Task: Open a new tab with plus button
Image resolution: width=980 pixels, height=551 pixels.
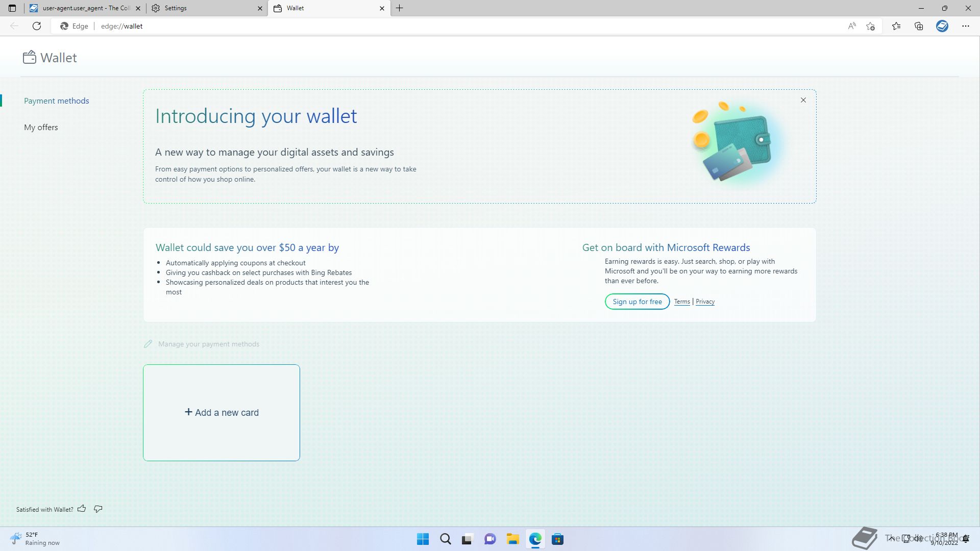Action: pyautogui.click(x=400, y=8)
